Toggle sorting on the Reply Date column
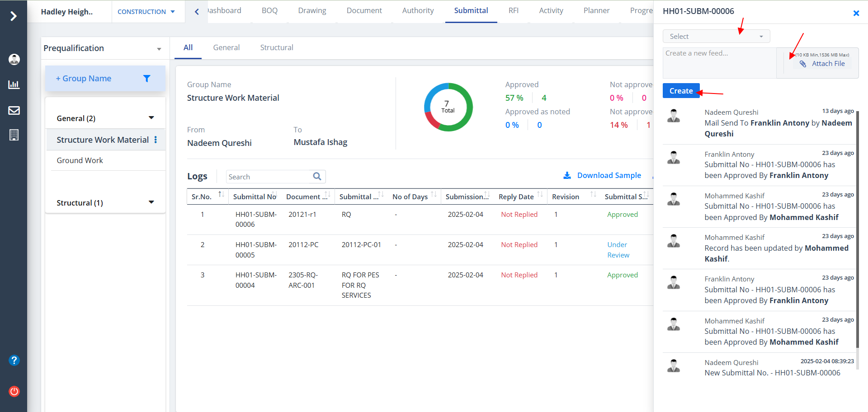The width and height of the screenshot is (868, 412). pyautogui.click(x=540, y=195)
